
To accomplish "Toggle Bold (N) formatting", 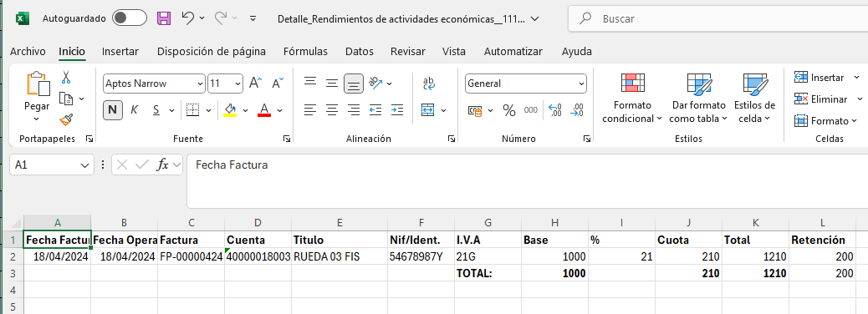I will (112, 110).
